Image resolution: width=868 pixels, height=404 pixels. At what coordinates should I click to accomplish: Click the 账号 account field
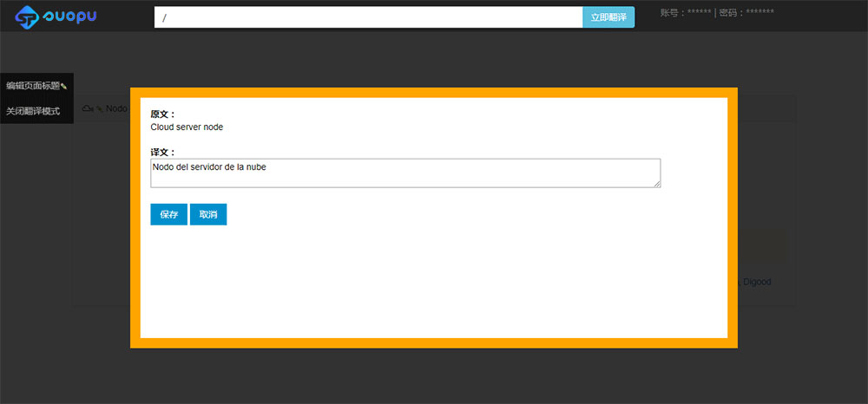click(x=684, y=13)
